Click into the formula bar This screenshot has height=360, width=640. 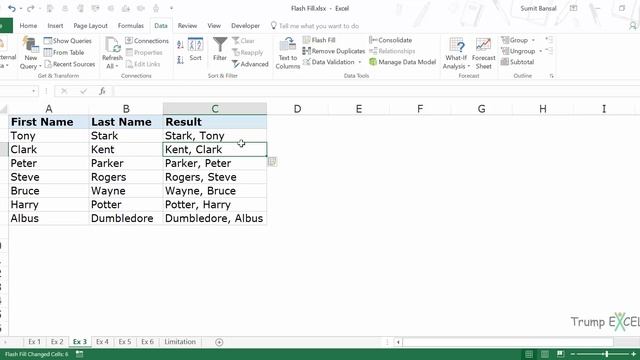point(376,91)
